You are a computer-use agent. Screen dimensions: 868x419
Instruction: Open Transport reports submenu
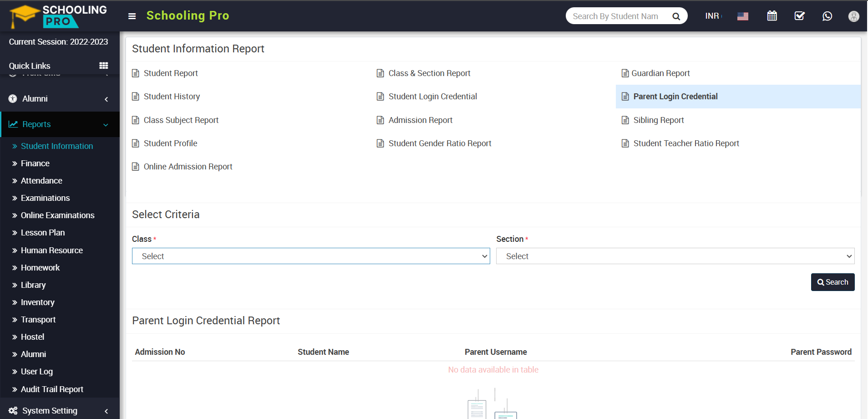[x=38, y=320]
